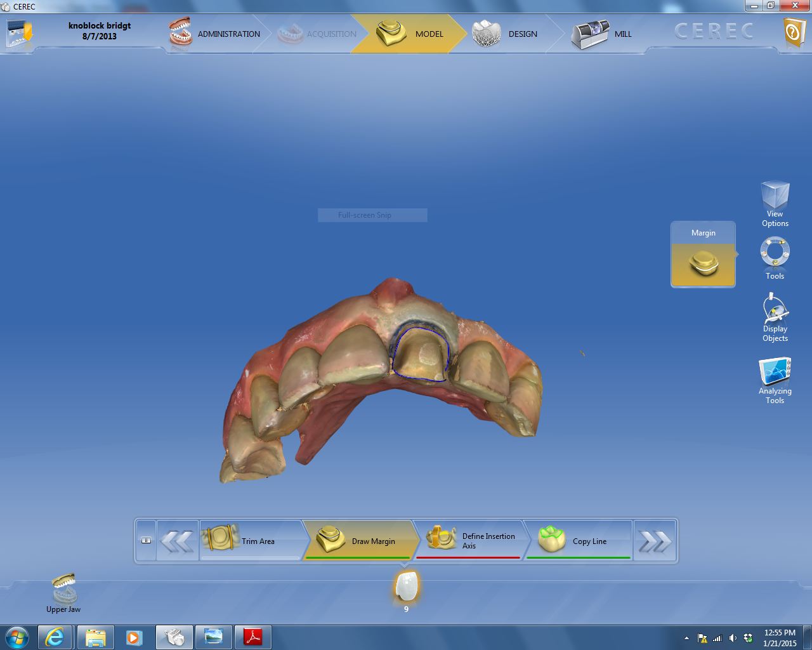Open the CEREC help question mark
This screenshot has height=650, width=812.
pos(794,32)
